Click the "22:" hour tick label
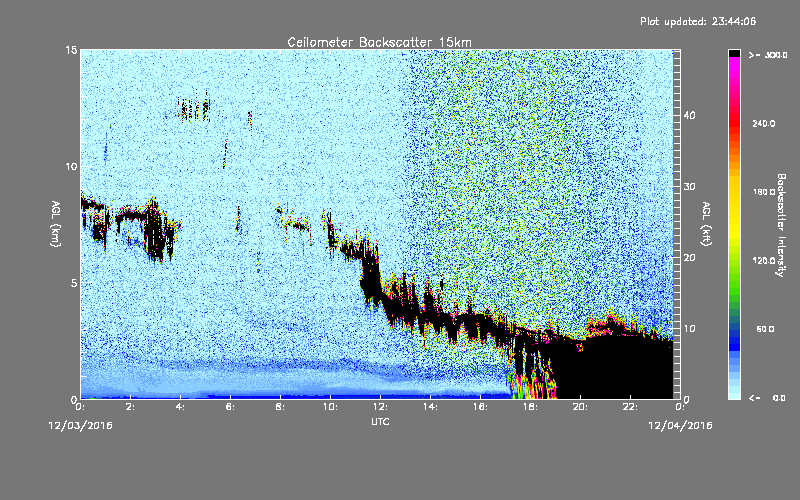This screenshot has height=500, width=800. pyautogui.click(x=630, y=407)
